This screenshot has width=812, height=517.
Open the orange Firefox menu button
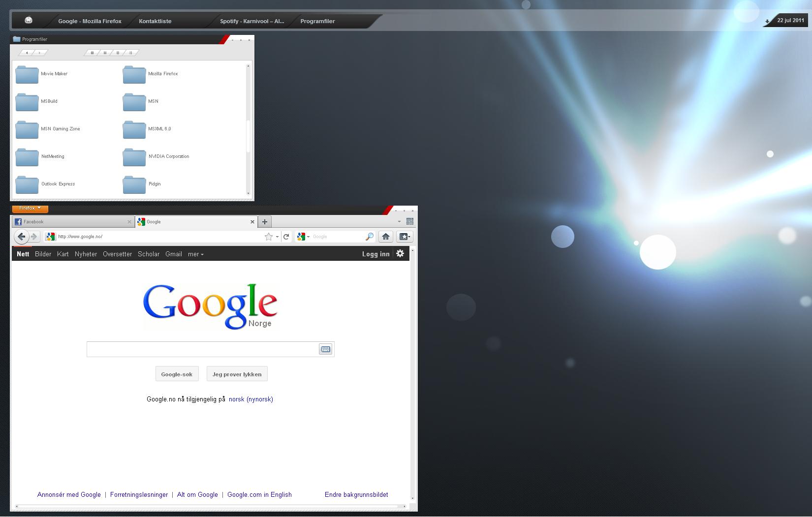pyautogui.click(x=30, y=209)
